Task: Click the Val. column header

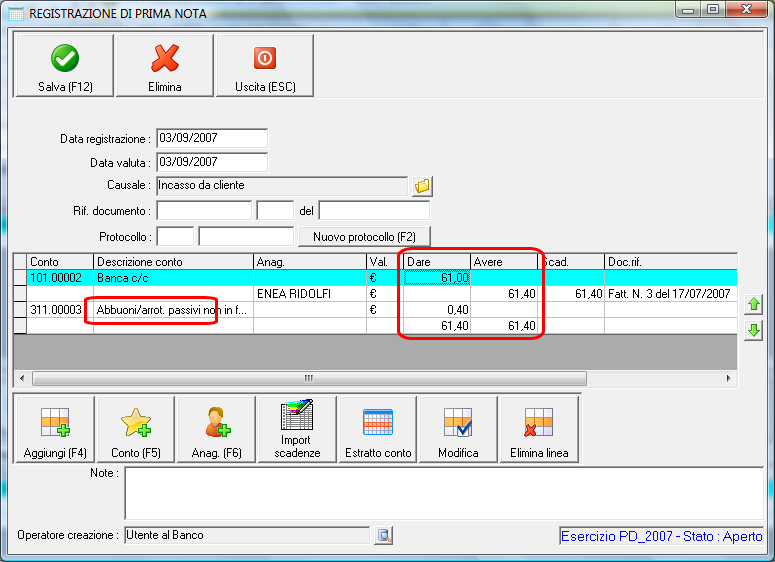Action: pyautogui.click(x=385, y=261)
